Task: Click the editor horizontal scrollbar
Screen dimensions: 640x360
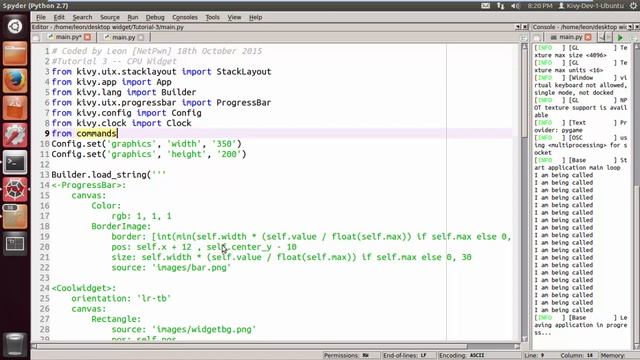Action: pos(277,346)
